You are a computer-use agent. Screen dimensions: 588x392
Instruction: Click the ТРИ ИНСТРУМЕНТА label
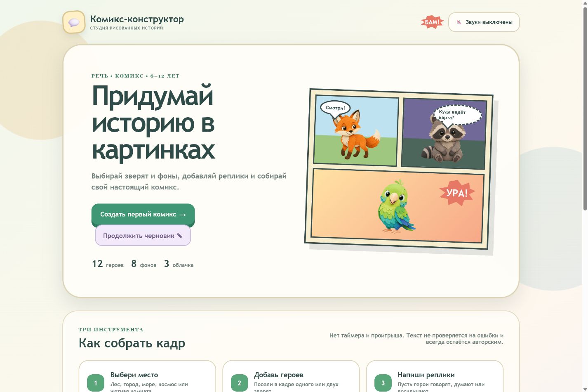(111, 330)
